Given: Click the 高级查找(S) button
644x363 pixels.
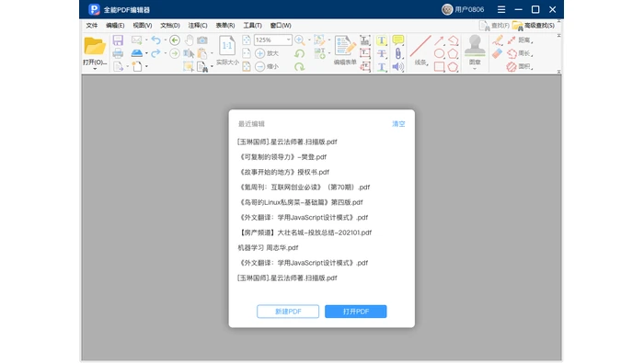Looking at the screenshot, I should (x=534, y=26).
